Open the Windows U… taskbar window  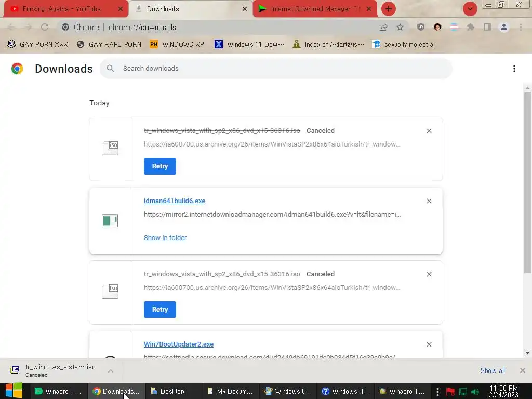tap(288, 392)
